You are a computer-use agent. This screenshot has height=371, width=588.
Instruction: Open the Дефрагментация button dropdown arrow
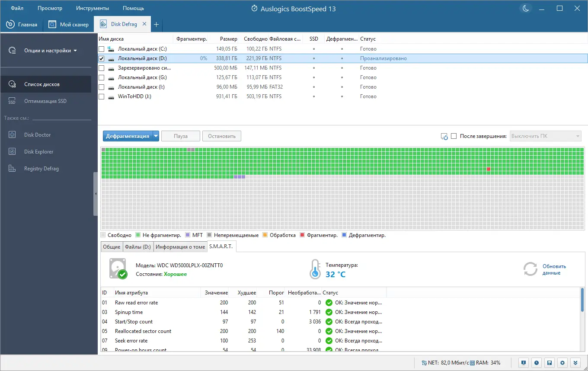tap(156, 136)
